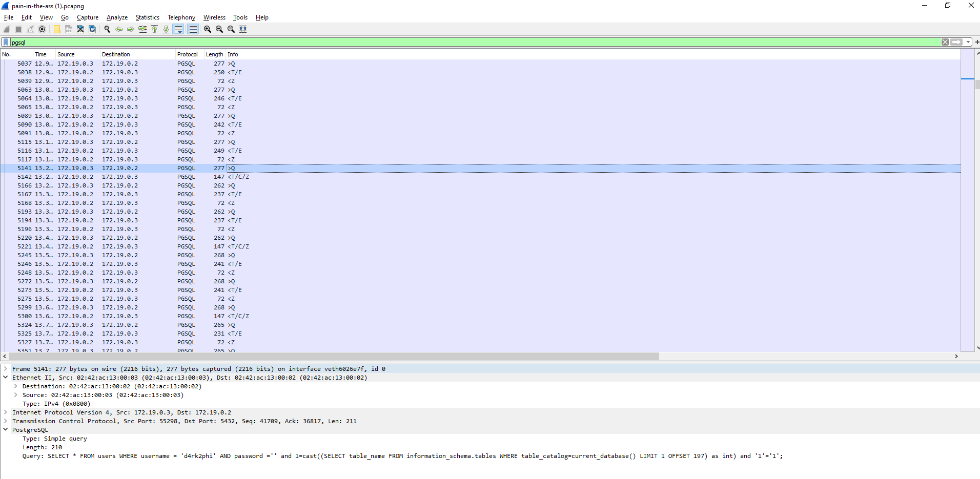Reset zoom to normal size icon
The width and height of the screenshot is (980, 479).
point(231,29)
